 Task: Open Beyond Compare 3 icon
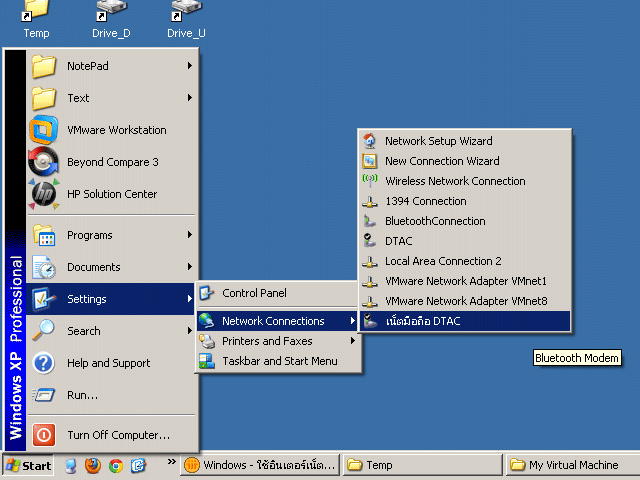pos(43,162)
